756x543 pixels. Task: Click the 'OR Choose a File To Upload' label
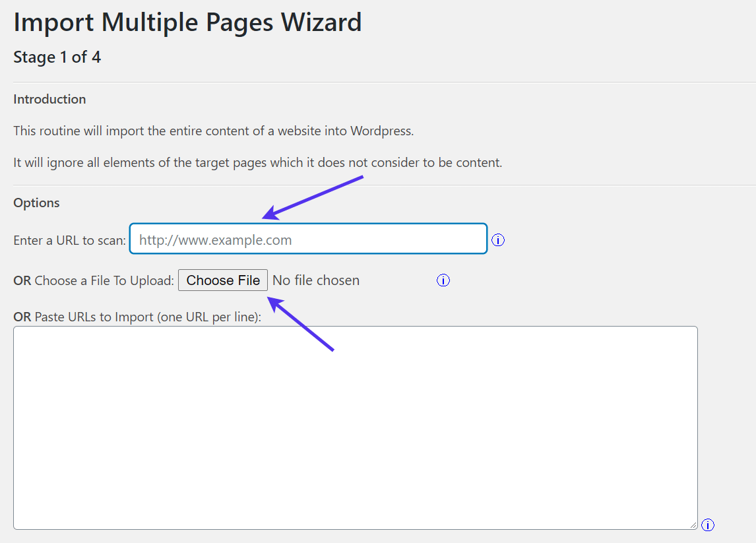[x=94, y=280]
